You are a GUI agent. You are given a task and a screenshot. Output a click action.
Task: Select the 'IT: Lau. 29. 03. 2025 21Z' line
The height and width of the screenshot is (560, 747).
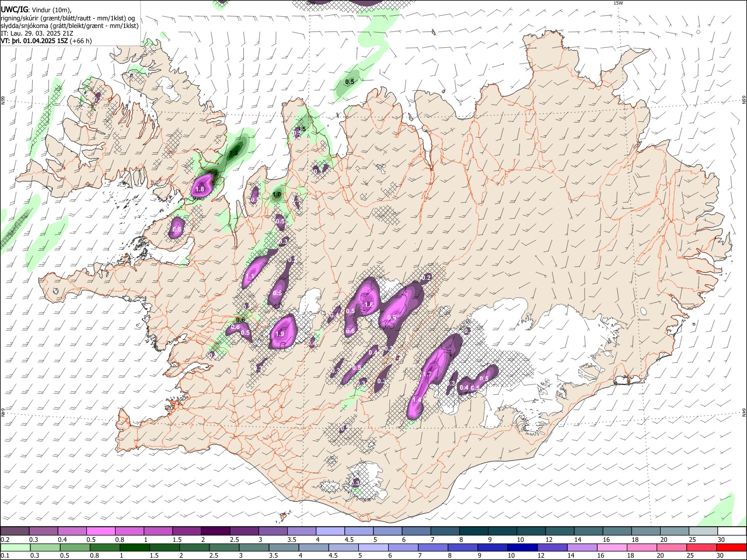(x=37, y=33)
